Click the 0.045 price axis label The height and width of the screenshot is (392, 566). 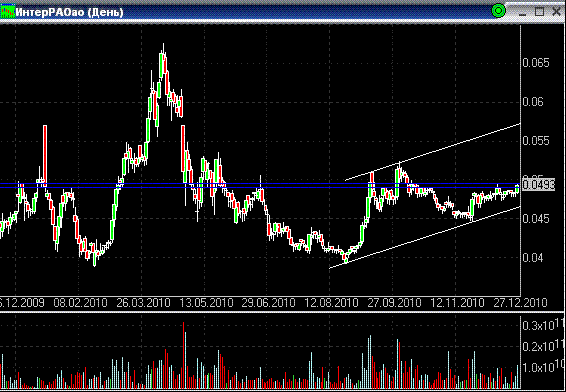[x=536, y=219]
